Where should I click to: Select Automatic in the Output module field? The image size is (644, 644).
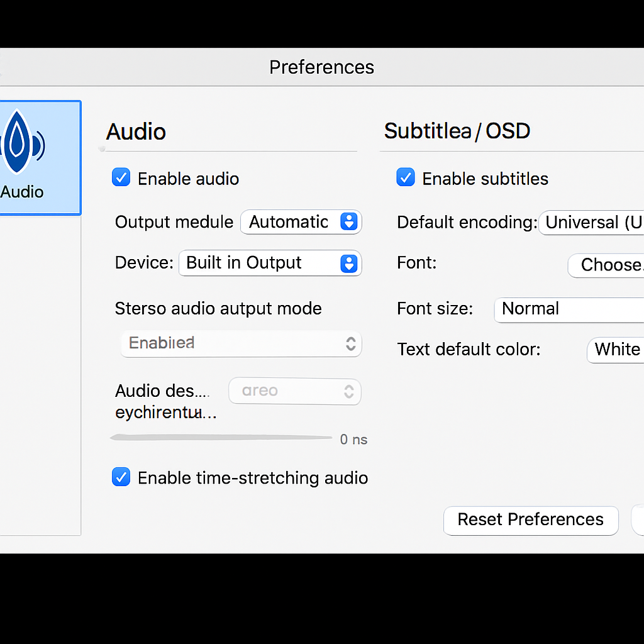289,222
